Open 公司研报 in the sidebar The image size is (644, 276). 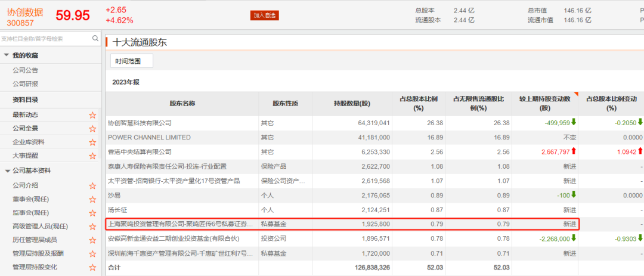point(26,84)
